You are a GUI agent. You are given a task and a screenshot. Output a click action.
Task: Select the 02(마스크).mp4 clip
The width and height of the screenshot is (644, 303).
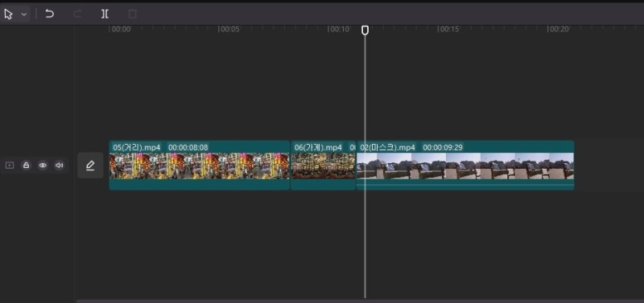pyautogui.click(x=465, y=166)
